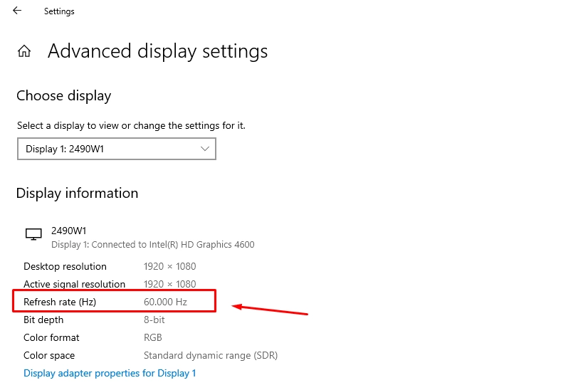The height and width of the screenshot is (390, 588).
Task: Click the Desktop resolution label
Action: coord(65,266)
